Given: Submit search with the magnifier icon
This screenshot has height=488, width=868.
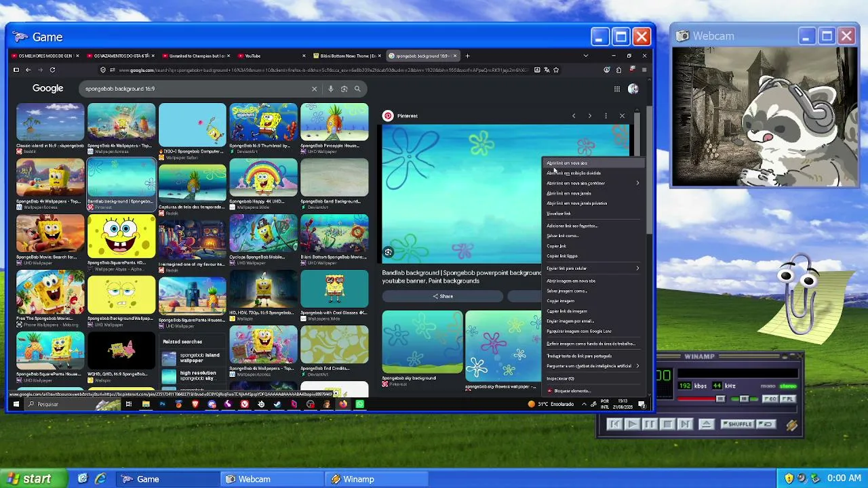Looking at the screenshot, I should 357,89.
